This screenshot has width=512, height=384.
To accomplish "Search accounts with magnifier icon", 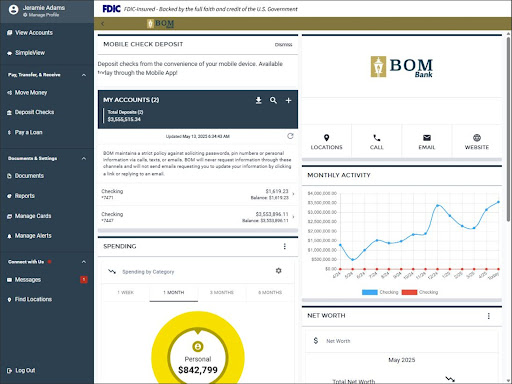I will coord(273,100).
